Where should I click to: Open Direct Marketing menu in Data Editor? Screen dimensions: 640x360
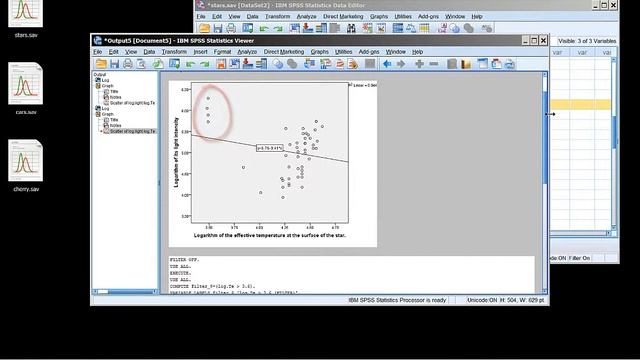point(343,16)
